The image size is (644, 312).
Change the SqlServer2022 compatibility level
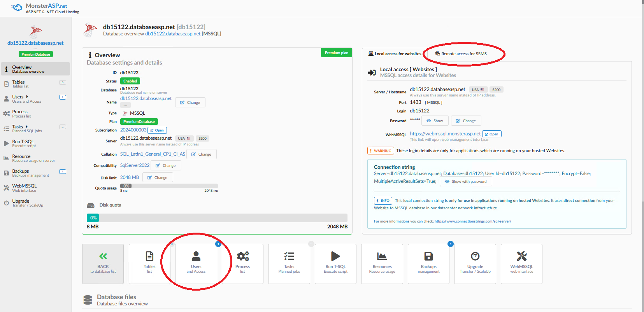(166, 166)
